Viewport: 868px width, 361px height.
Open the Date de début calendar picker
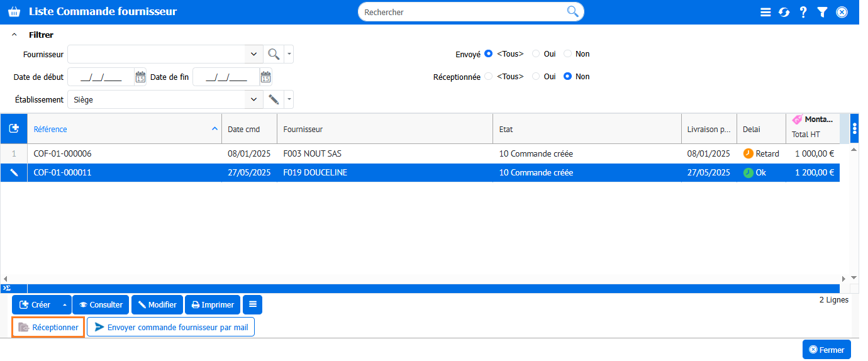click(x=140, y=77)
